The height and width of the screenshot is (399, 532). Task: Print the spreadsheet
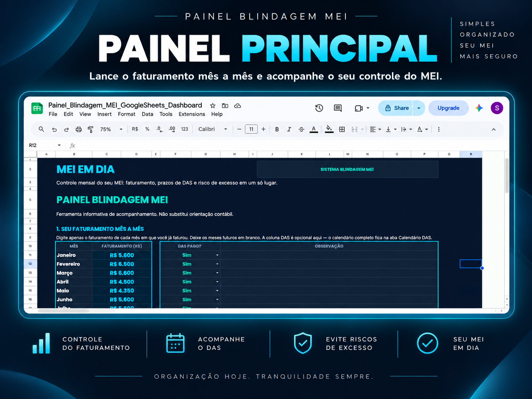click(79, 129)
